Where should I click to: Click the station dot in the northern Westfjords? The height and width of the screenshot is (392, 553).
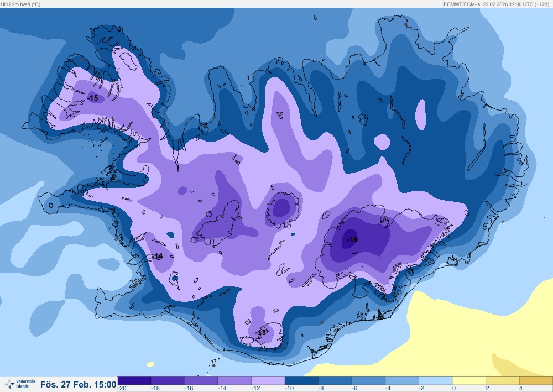click(x=83, y=59)
